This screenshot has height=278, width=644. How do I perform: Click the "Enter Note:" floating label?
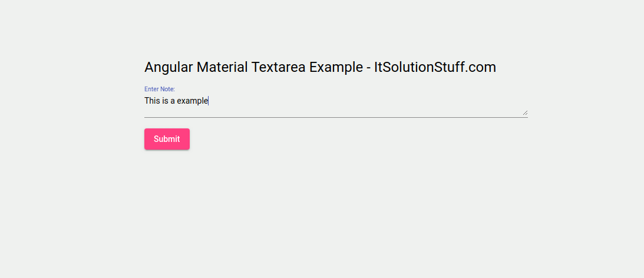(x=160, y=89)
